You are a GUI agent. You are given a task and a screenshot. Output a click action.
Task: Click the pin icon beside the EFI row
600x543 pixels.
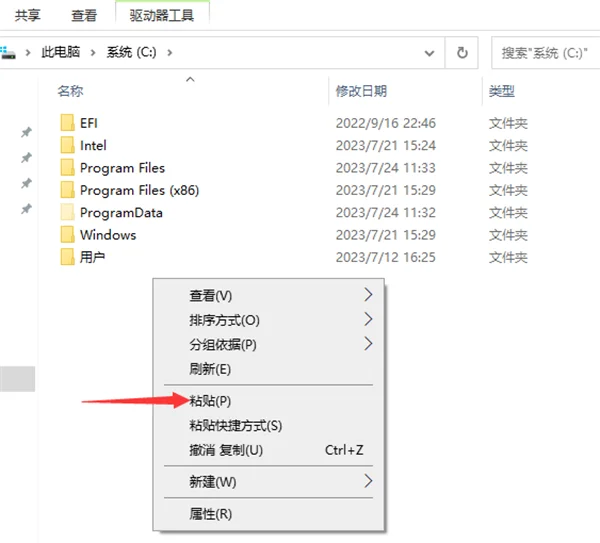pyautogui.click(x=26, y=132)
